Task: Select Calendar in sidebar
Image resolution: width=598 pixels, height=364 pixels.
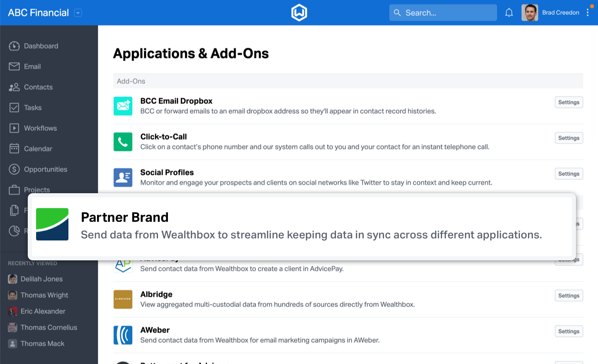Action: pyautogui.click(x=38, y=148)
